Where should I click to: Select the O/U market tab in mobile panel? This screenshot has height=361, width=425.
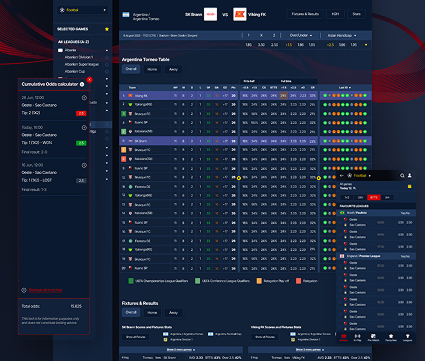pyautogui.click(x=360, y=198)
